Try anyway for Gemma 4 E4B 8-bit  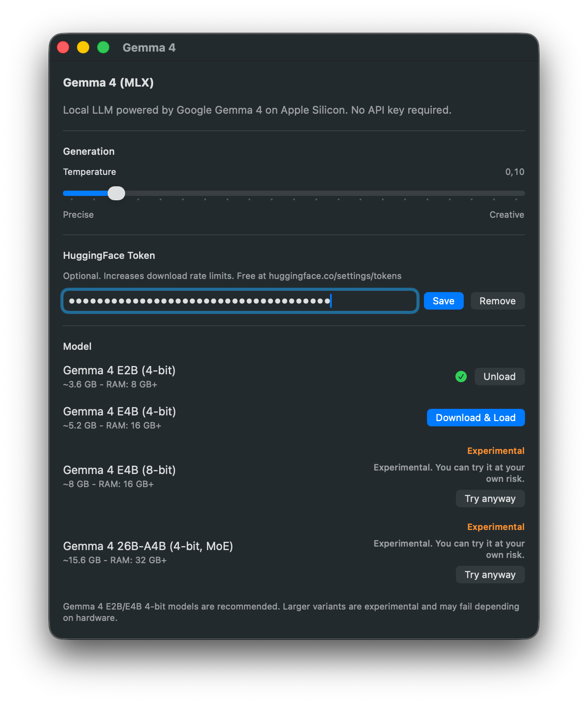point(490,498)
